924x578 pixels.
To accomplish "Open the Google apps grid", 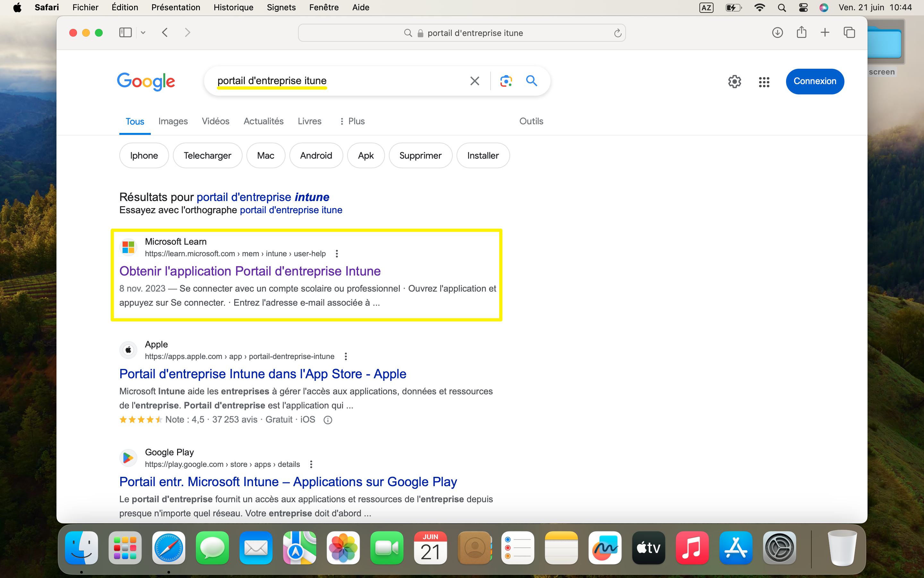I will click(764, 82).
